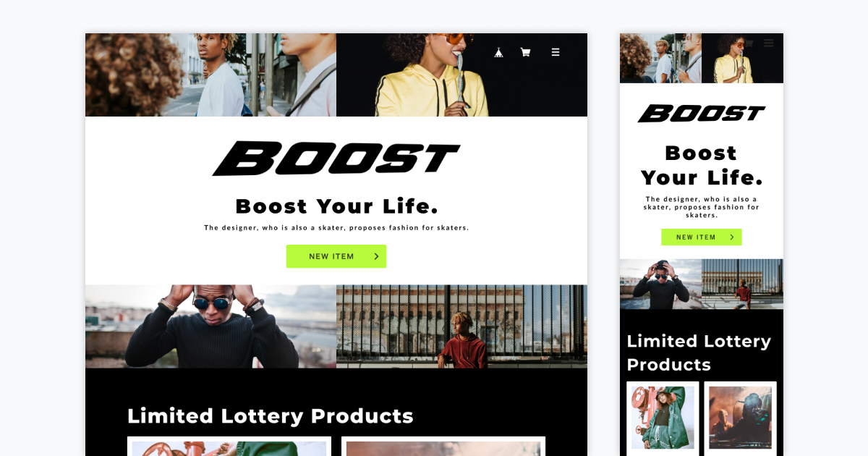This screenshot has width=868, height=456.
Task: Select the green jacket product thumbnail on mobile
Action: (x=663, y=418)
